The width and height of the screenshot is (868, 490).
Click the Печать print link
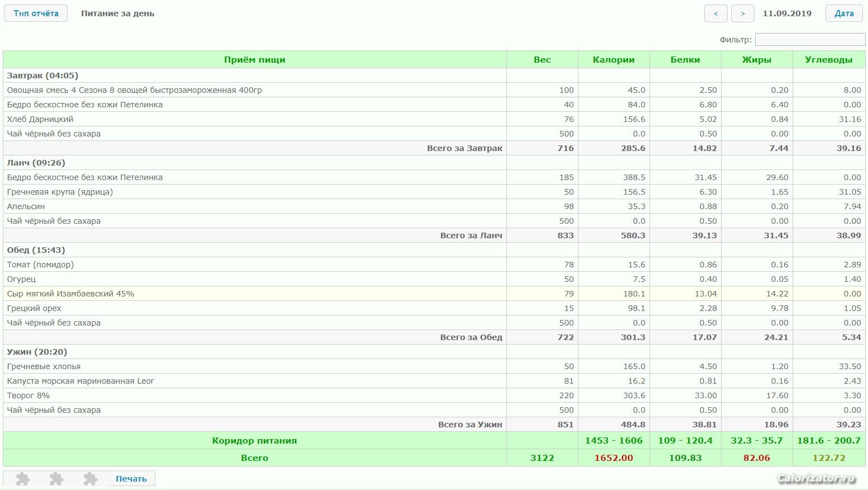point(131,479)
